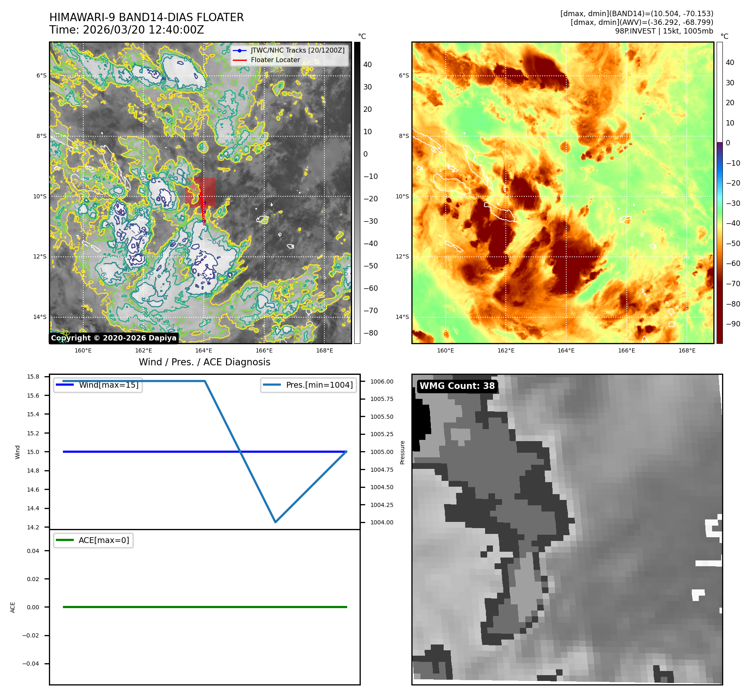Click the green ACE line in the lower chart
Viewport: 751px width, 700px height.
coord(205,607)
